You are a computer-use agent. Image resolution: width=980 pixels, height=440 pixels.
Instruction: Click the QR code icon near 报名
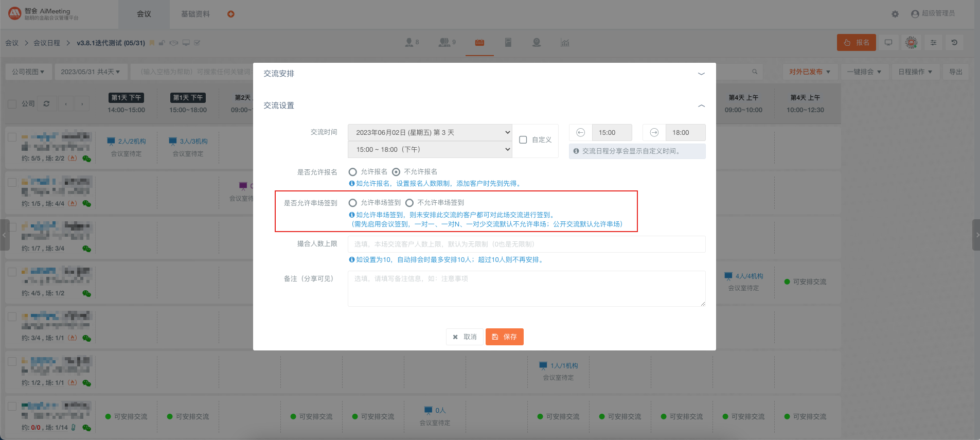pos(911,43)
